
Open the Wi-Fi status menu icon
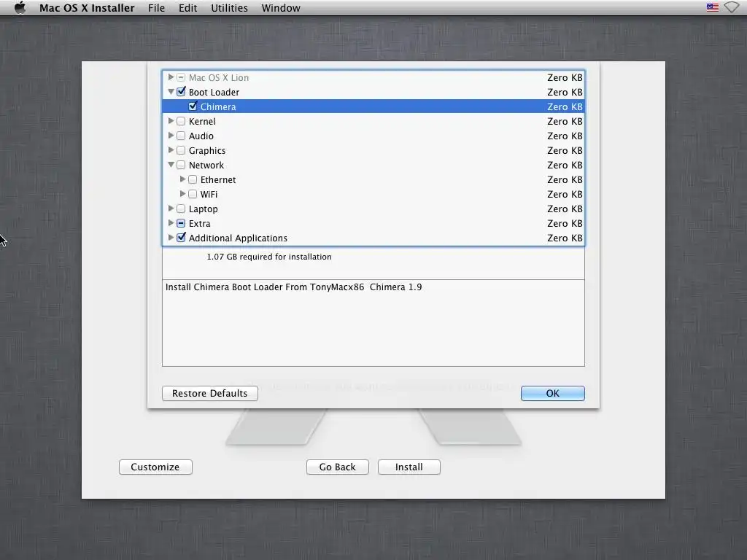tap(732, 7)
